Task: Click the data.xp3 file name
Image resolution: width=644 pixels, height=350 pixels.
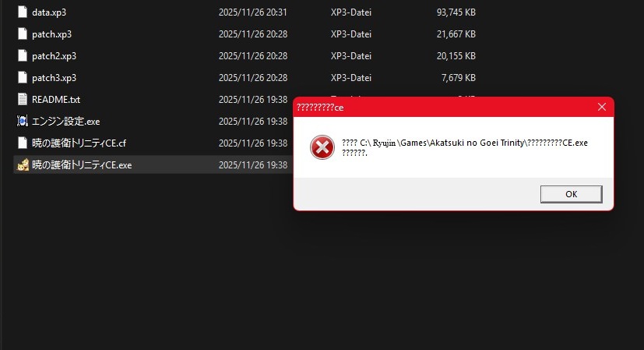Action: pyautogui.click(x=49, y=12)
